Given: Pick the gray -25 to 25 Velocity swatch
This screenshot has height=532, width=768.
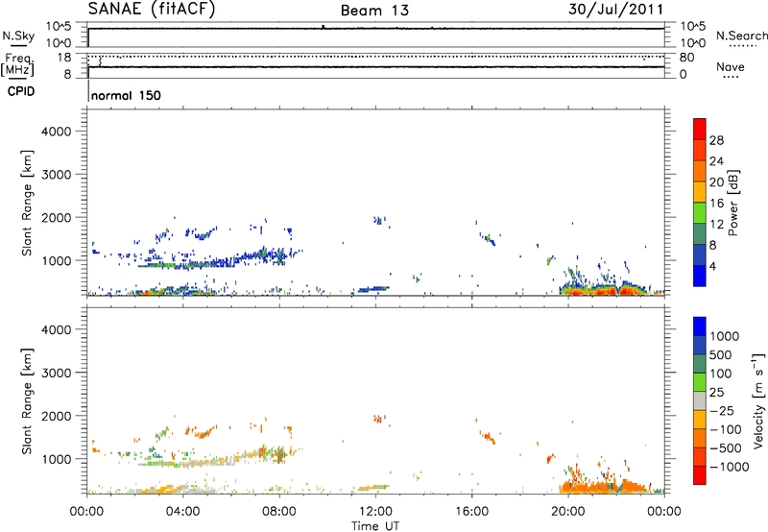Looking at the screenshot, I should [700, 400].
